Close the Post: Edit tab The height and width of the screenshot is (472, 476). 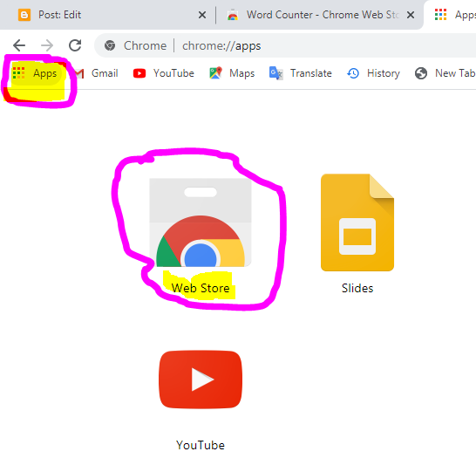coord(202,15)
